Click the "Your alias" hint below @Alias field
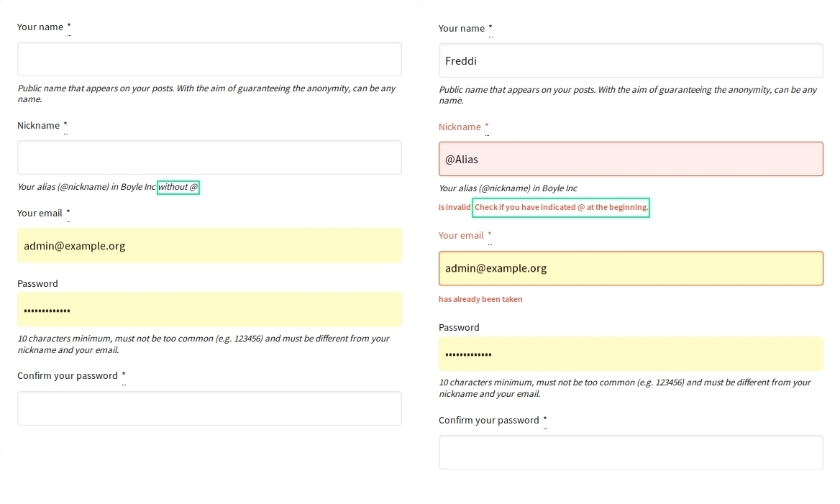The image size is (840, 504). tap(508, 188)
